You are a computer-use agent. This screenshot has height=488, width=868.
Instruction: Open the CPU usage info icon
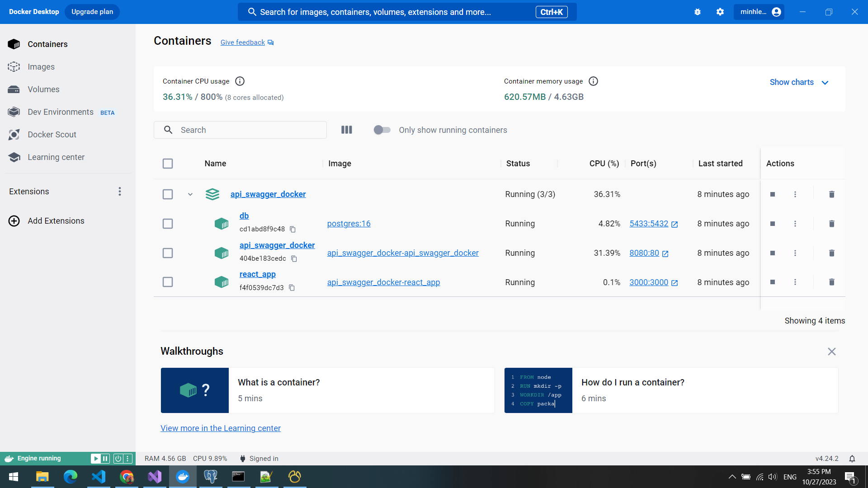point(240,81)
